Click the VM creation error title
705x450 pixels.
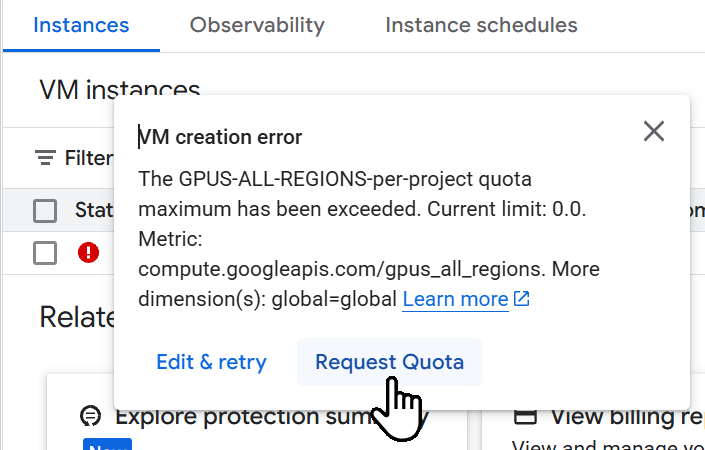[220, 137]
